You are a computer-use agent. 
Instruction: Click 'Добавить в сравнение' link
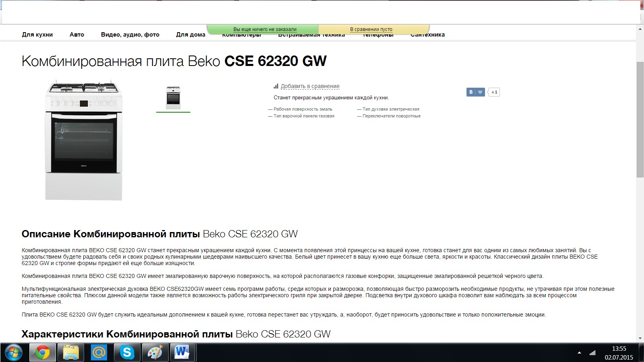(310, 86)
